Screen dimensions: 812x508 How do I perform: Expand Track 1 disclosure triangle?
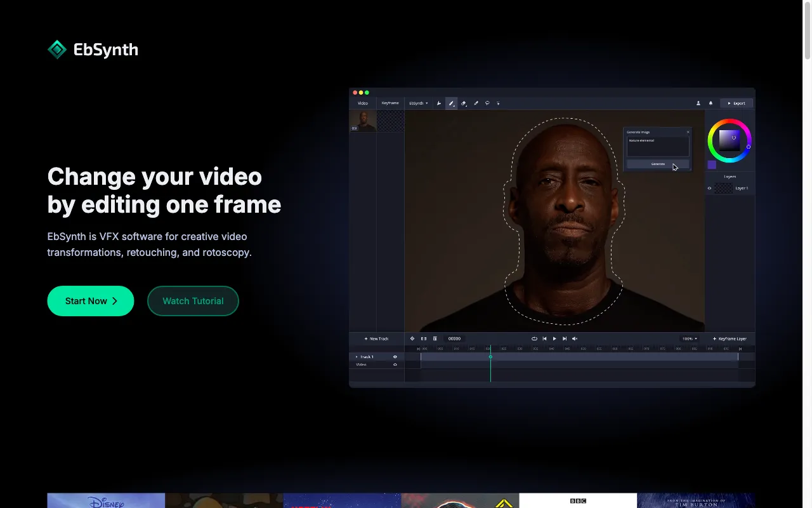[x=357, y=357]
